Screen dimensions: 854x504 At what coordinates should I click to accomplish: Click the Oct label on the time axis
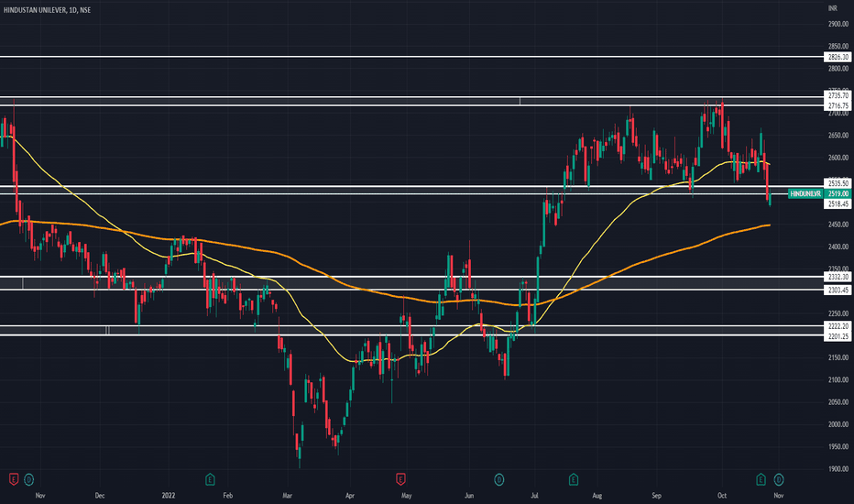coord(722,496)
